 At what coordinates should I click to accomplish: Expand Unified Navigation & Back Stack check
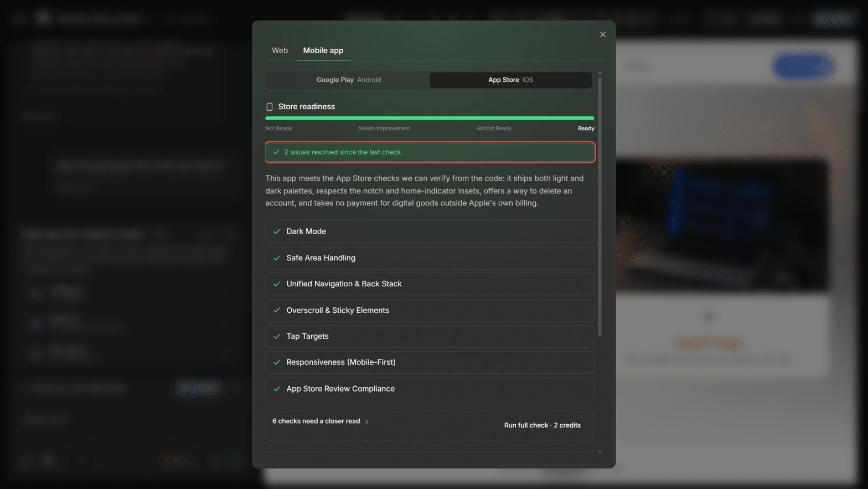[x=430, y=284]
